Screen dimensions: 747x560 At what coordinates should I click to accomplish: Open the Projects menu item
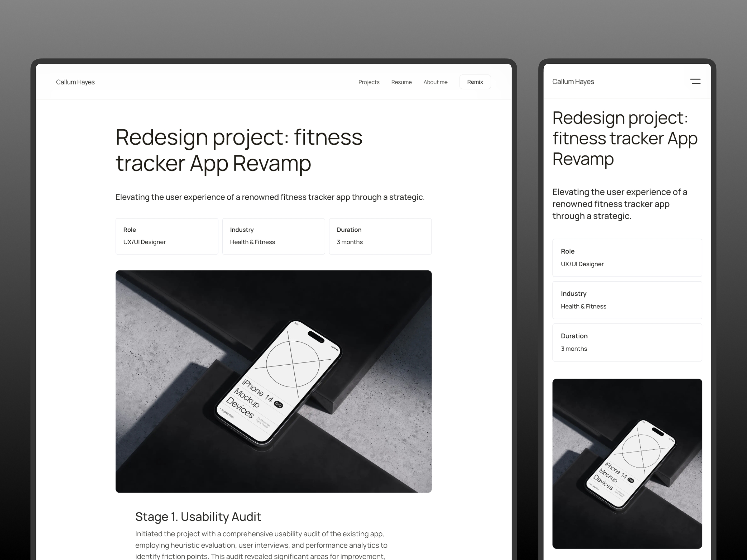point(368,82)
